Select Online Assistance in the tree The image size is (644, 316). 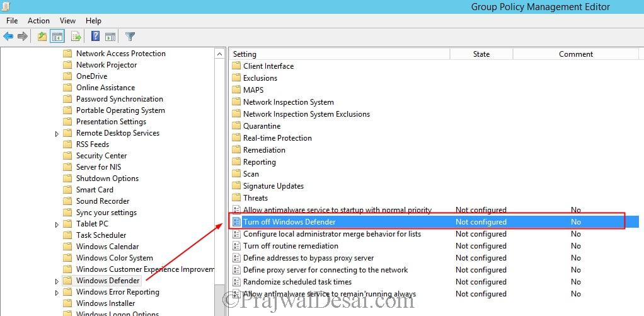click(106, 88)
